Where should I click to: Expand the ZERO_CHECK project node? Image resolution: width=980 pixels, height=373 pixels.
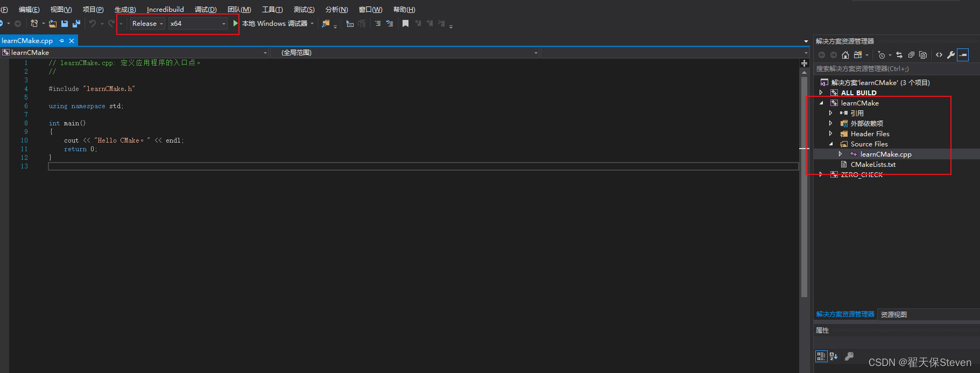pyautogui.click(x=821, y=175)
